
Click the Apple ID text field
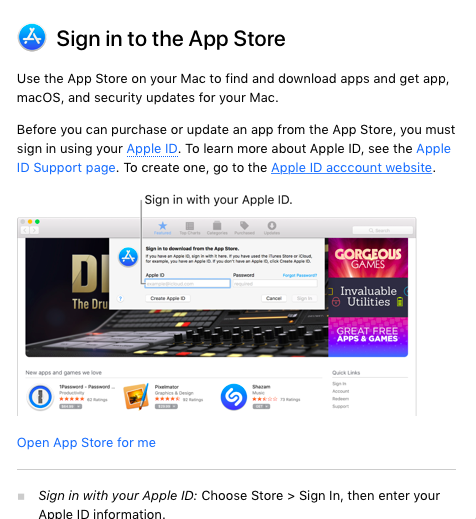(188, 284)
